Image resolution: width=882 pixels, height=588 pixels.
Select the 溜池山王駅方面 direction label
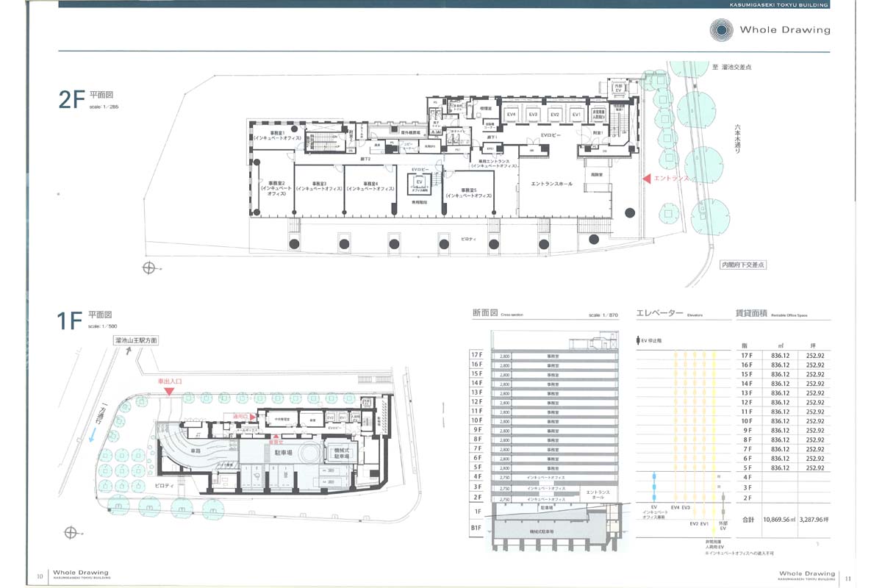tap(136, 340)
